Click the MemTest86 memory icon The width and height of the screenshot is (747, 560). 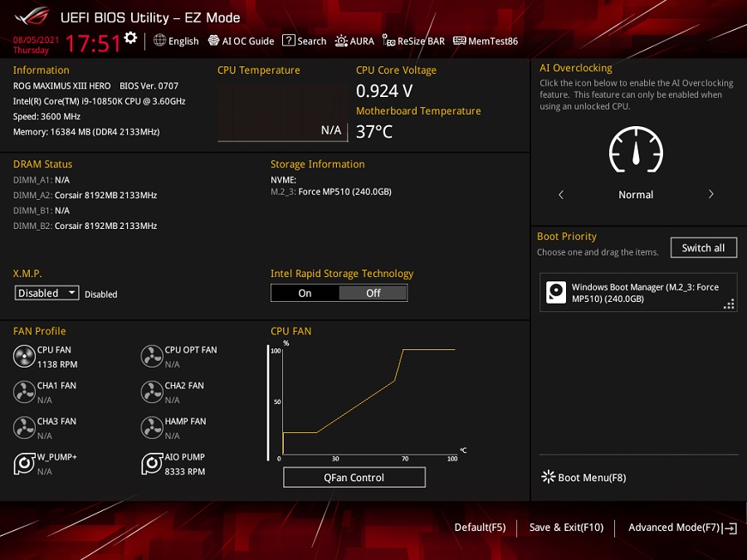459,41
